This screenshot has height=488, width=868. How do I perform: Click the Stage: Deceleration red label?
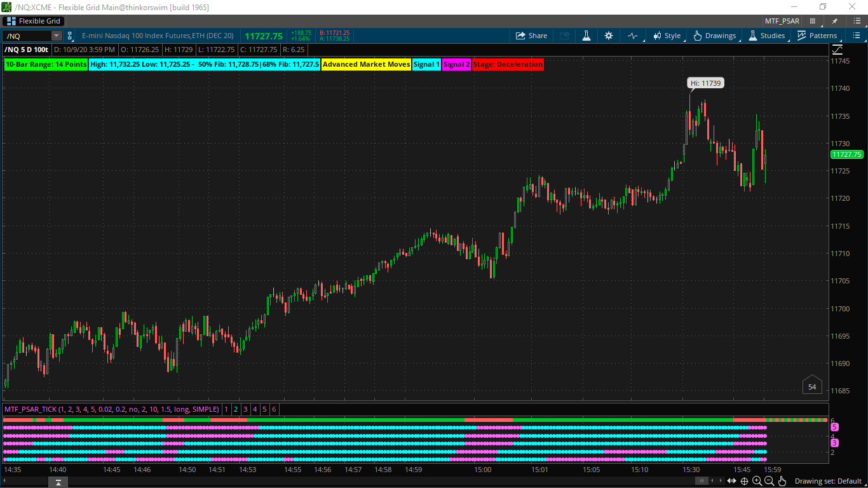(x=508, y=64)
